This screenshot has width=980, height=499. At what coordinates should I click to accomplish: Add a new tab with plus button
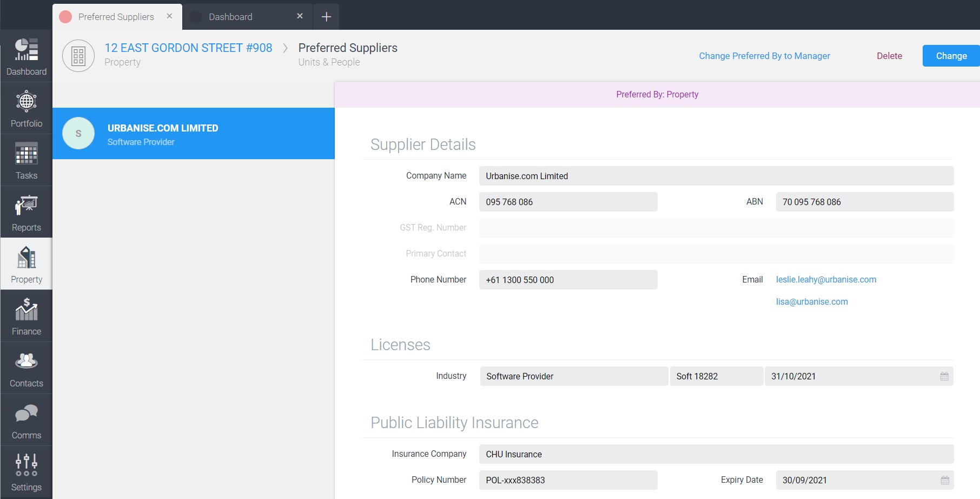(326, 17)
